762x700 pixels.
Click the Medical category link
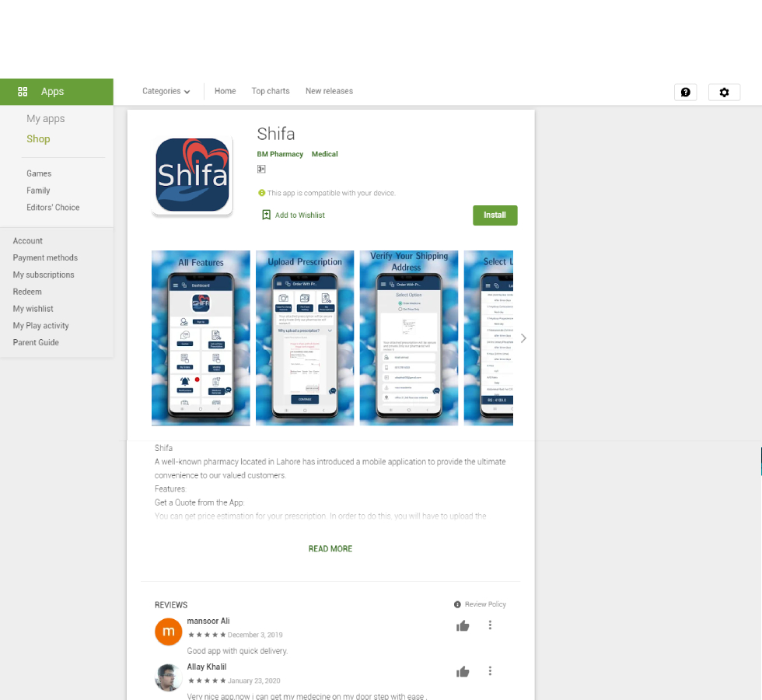[325, 154]
